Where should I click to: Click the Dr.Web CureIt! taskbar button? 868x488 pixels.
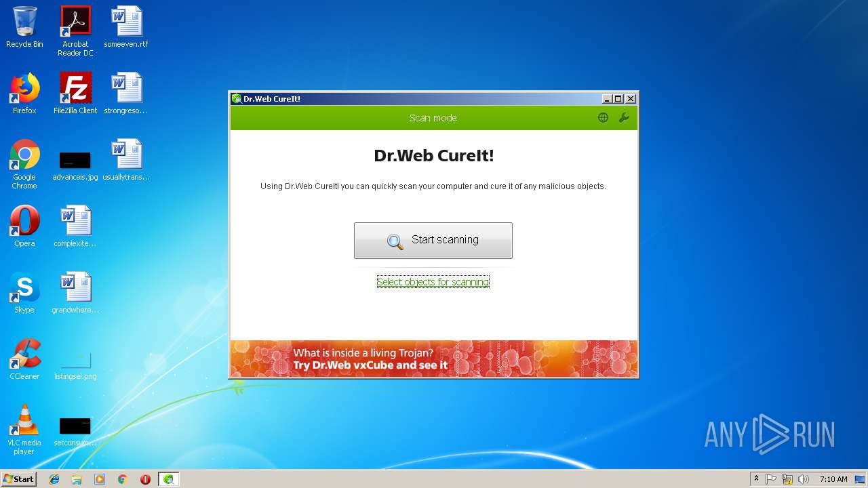point(169,479)
